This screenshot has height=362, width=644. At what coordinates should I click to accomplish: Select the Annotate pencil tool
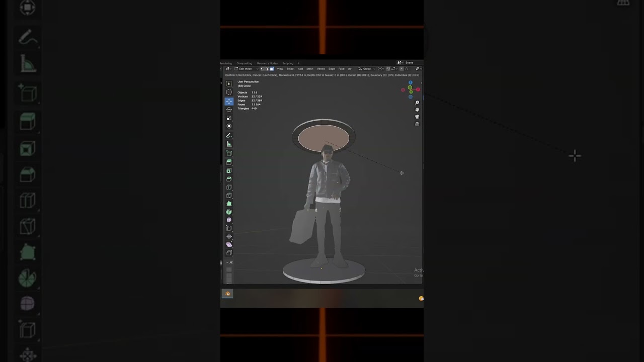(229, 135)
